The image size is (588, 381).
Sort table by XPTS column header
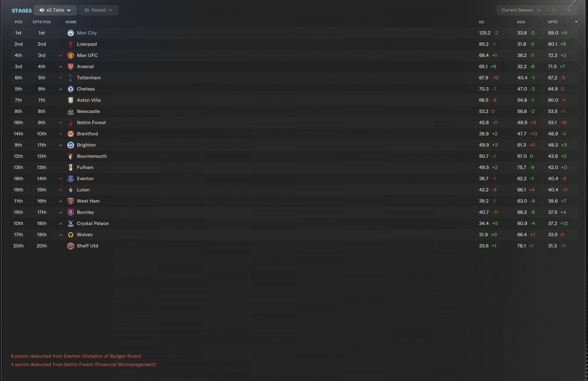tap(552, 22)
